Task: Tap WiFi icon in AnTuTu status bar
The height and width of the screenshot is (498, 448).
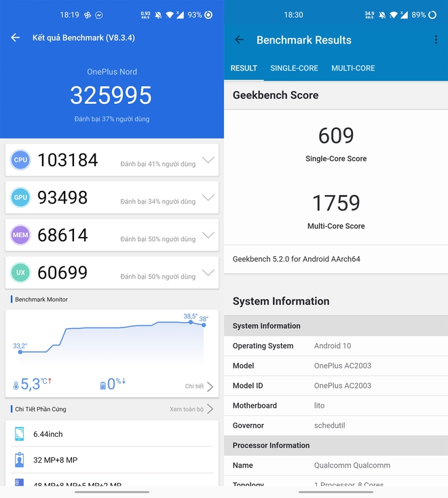Action: [x=170, y=15]
